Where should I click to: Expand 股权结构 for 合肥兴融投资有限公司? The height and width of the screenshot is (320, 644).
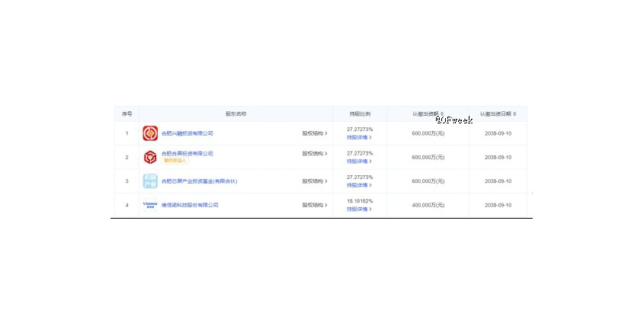pos(315,133)
